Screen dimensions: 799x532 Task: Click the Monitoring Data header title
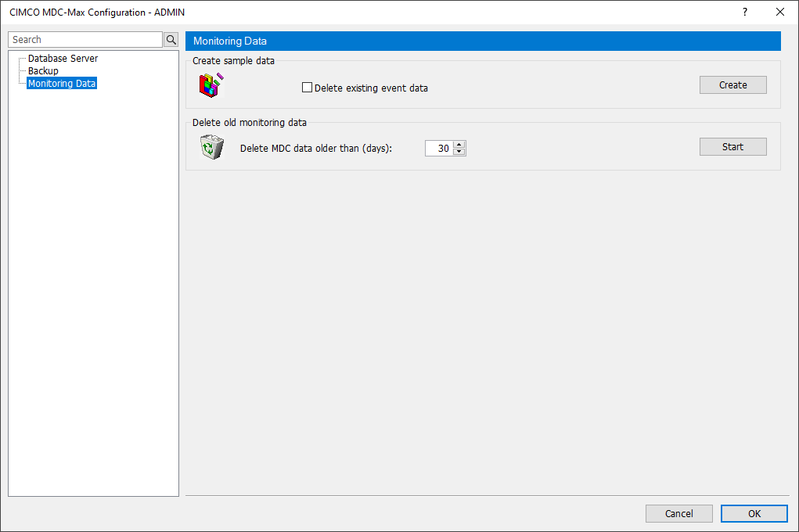point(230,41)
